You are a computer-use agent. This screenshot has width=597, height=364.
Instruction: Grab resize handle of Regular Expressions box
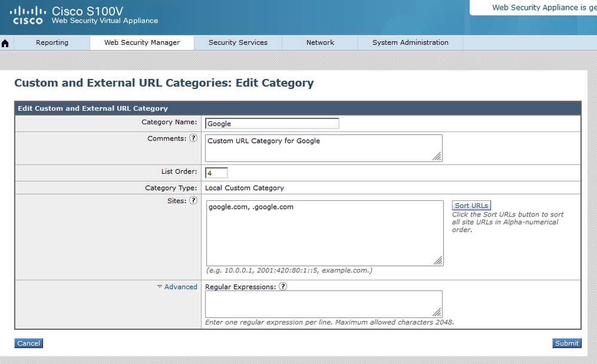click(x=437, y=312)
